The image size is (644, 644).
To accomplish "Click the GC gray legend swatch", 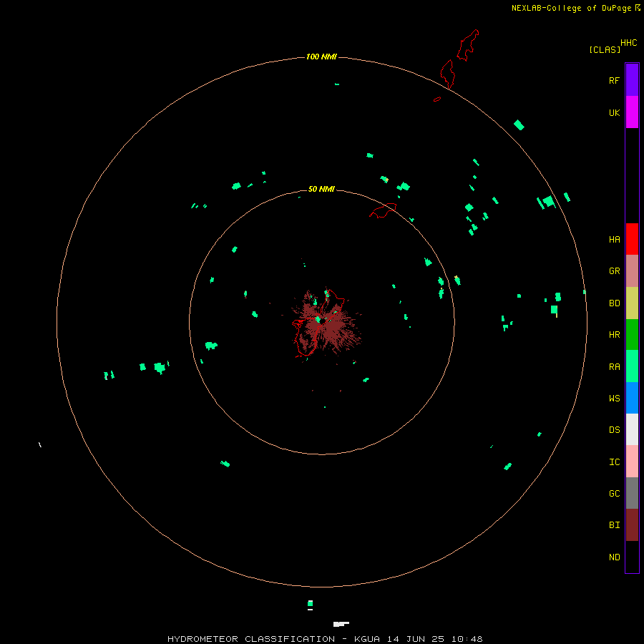I will pyautogui.click(x=632, y=493).
